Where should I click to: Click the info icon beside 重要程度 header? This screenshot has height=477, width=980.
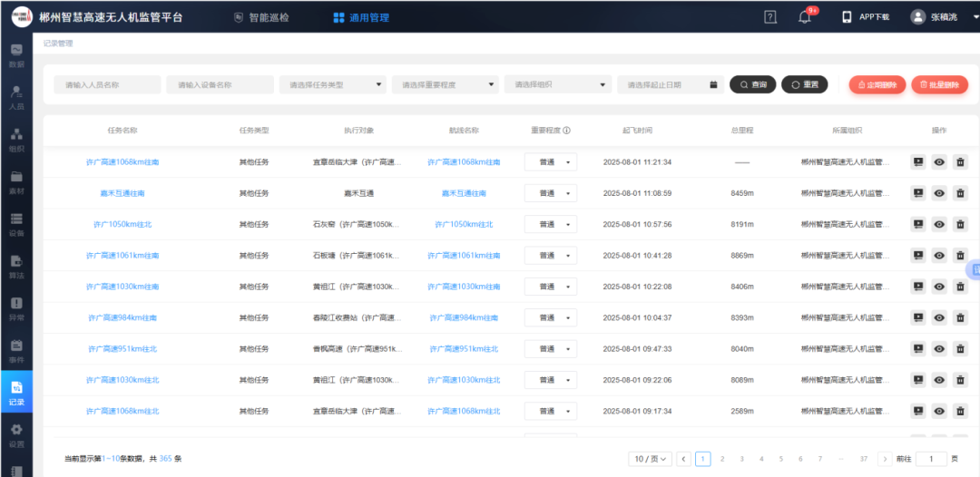coord(566,131)
